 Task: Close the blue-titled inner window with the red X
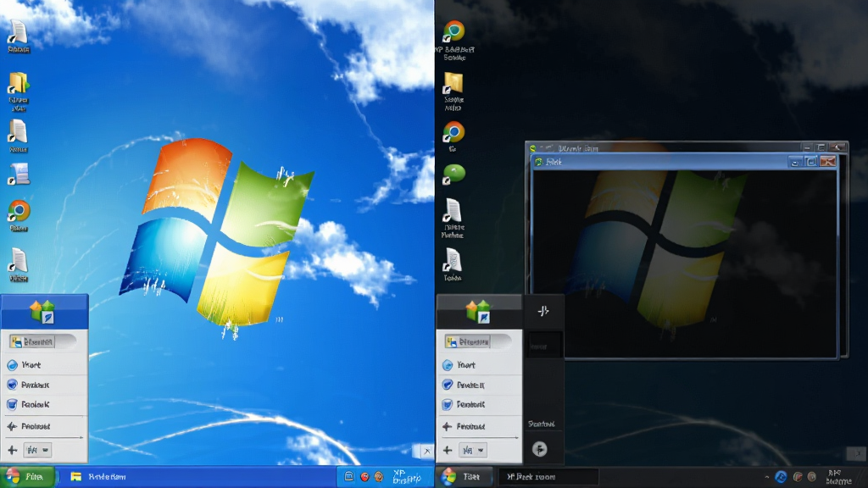coord(827,162)
